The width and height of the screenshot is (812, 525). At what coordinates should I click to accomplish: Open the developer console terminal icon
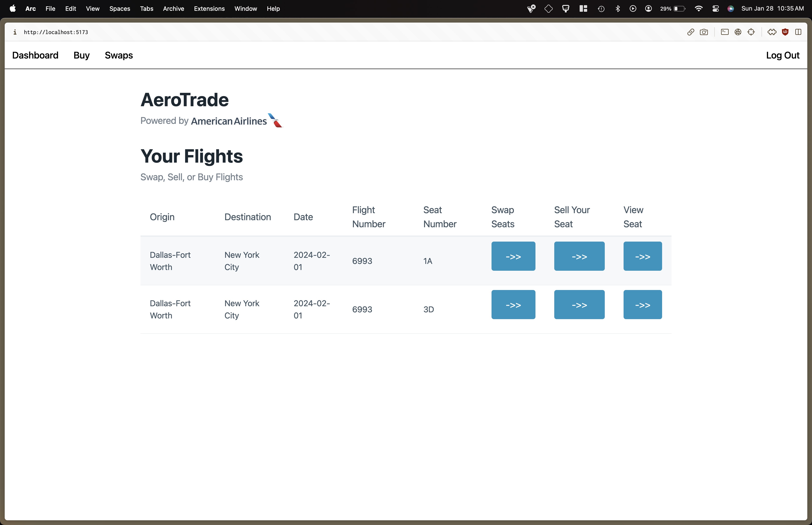click(724, 32)
